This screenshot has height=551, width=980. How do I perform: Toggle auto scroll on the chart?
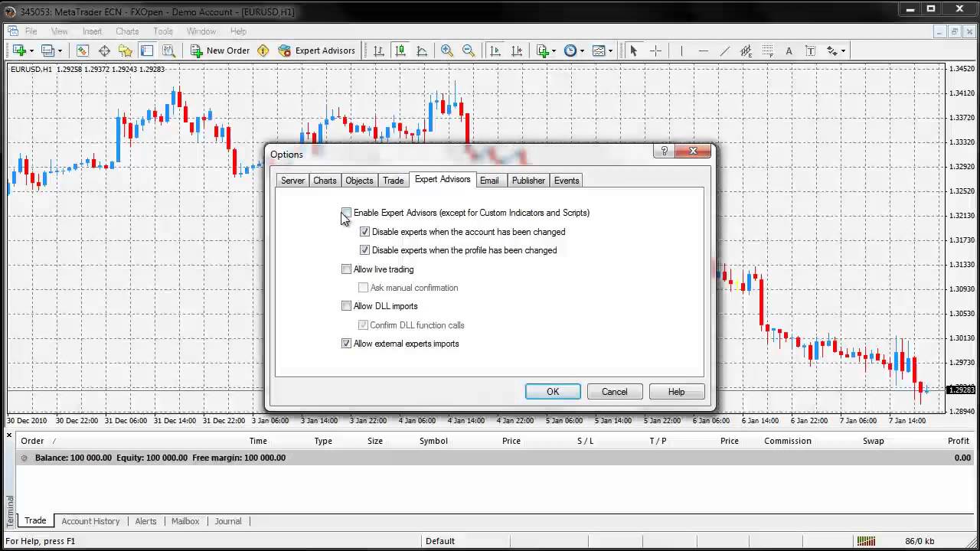tap(495, 51)
